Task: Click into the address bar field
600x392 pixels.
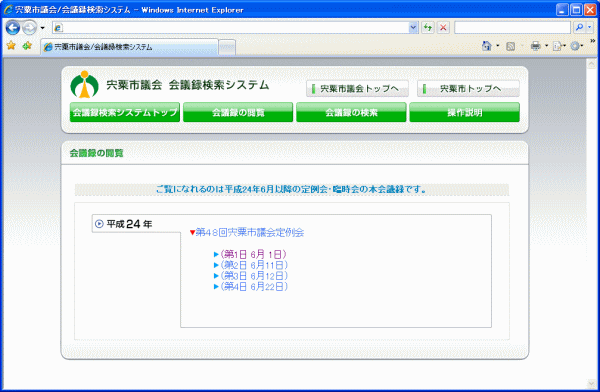Action: (x=231, y=28)
